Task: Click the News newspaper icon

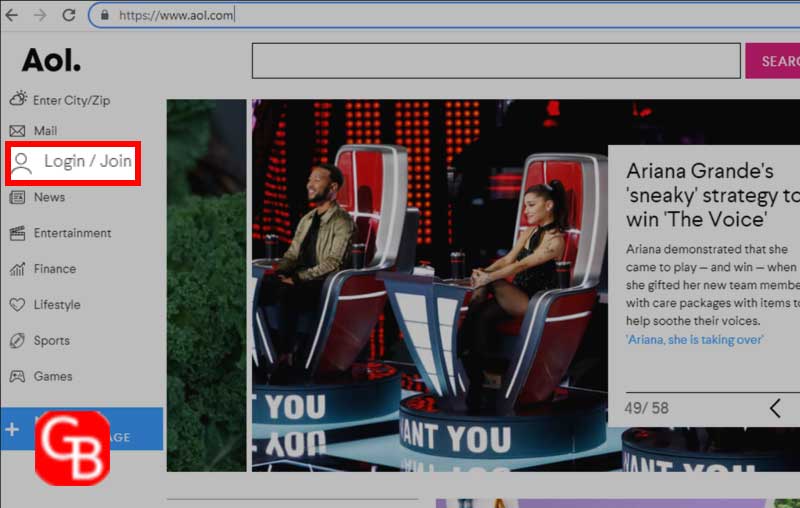Action: tap(17, 197)
